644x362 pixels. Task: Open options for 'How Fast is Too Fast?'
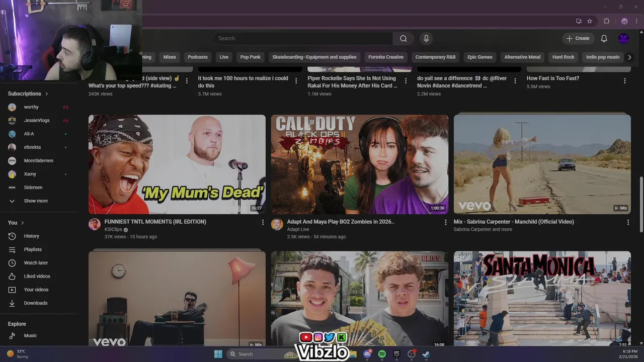(625, 80)
